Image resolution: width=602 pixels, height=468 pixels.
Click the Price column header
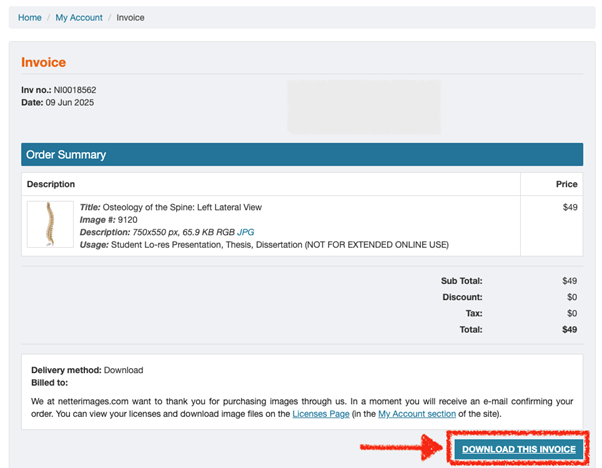click(x=566, y=184)
